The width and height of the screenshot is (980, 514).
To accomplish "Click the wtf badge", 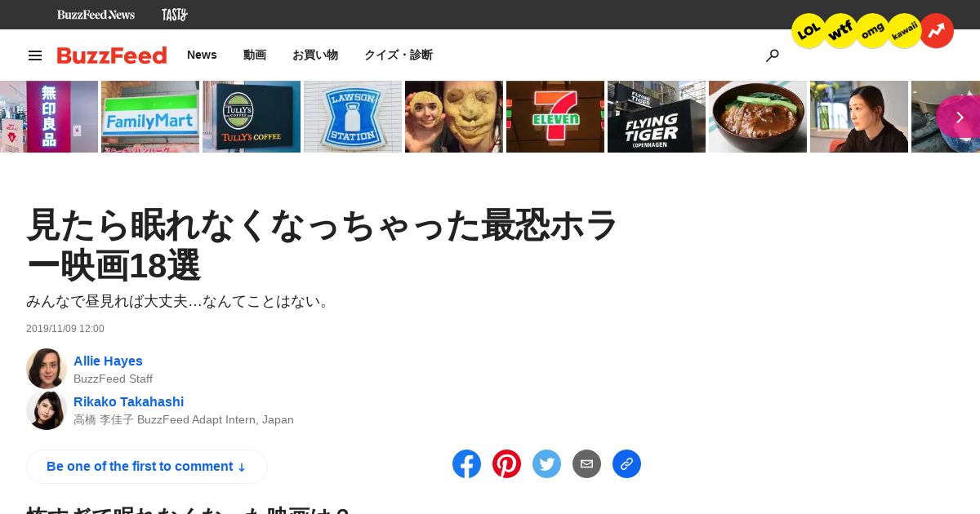I will [x=840, y=31].
